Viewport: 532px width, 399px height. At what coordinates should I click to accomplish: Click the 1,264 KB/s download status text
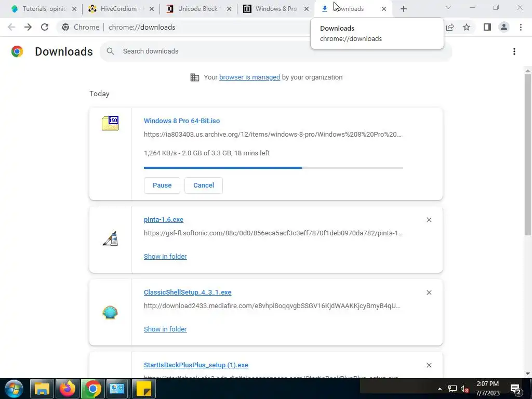click(207, 153)
